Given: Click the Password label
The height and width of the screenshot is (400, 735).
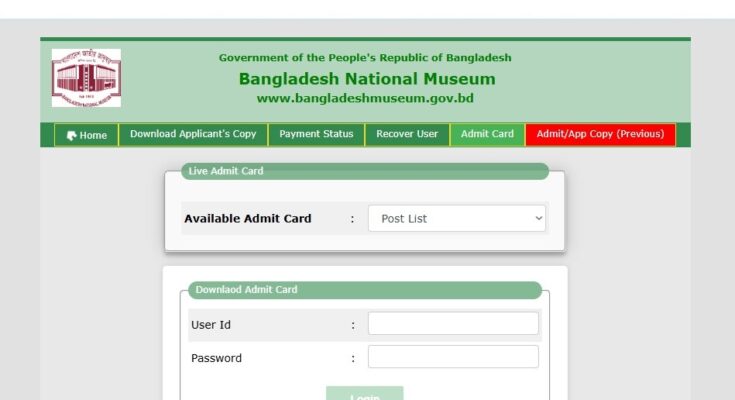Looking at the screenshot, I should coord(216,358).
